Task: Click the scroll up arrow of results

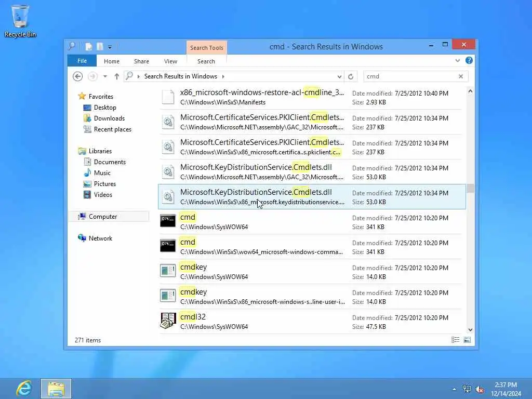Action: (470, 91)
